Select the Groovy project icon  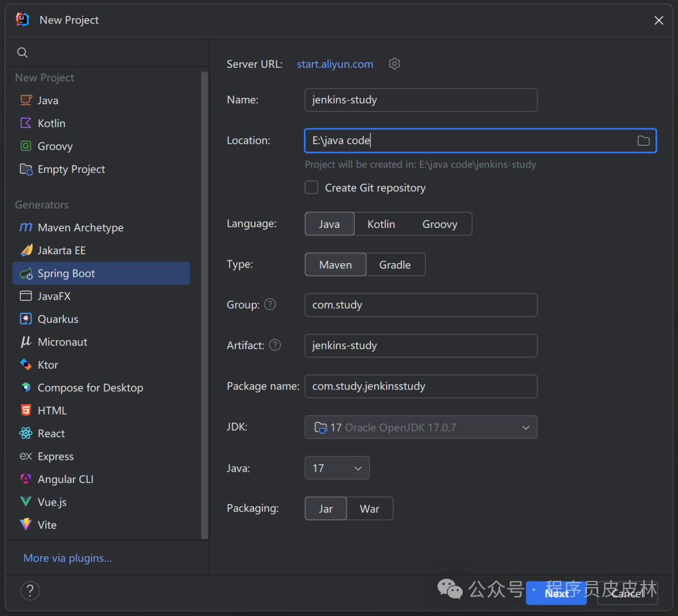(26, 146)
